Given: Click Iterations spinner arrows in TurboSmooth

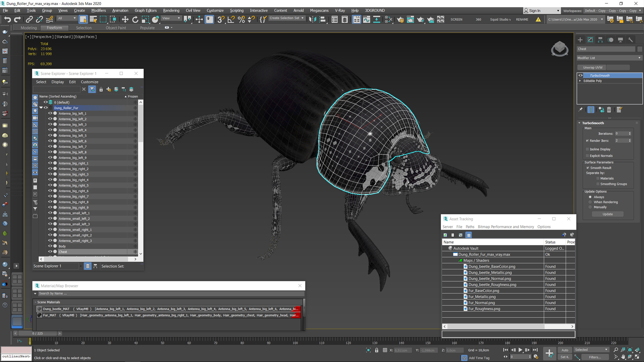Looking at the screenshot, I should click(630, 133).
